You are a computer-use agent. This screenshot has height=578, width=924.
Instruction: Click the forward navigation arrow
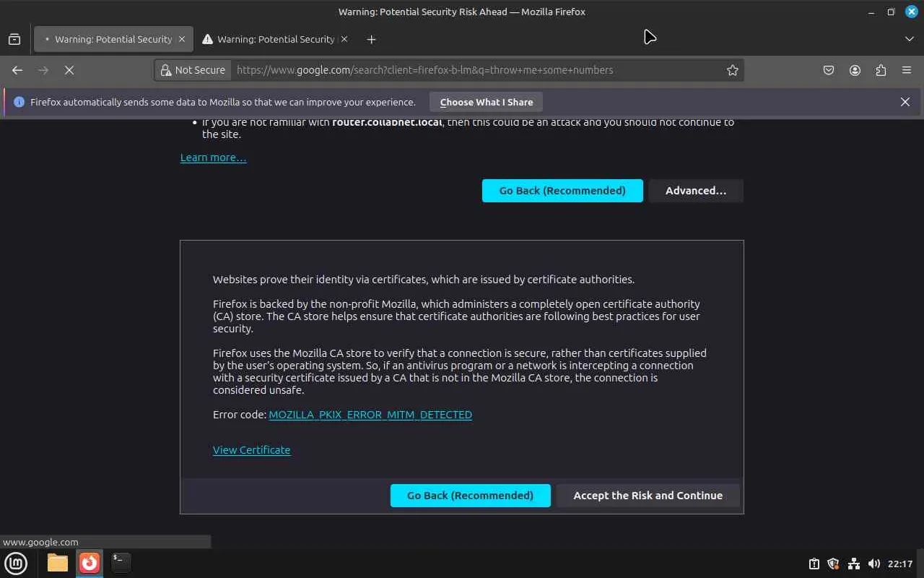click(x=43, y=70)
